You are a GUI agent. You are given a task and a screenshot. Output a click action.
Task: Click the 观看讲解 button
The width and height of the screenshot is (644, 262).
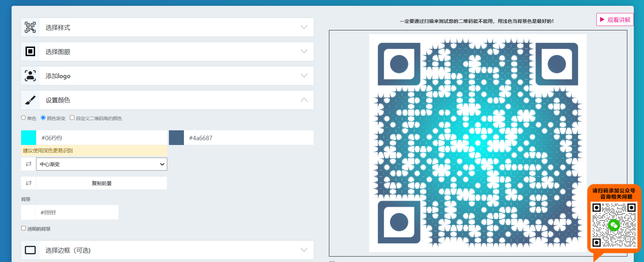tap(615, 19)
